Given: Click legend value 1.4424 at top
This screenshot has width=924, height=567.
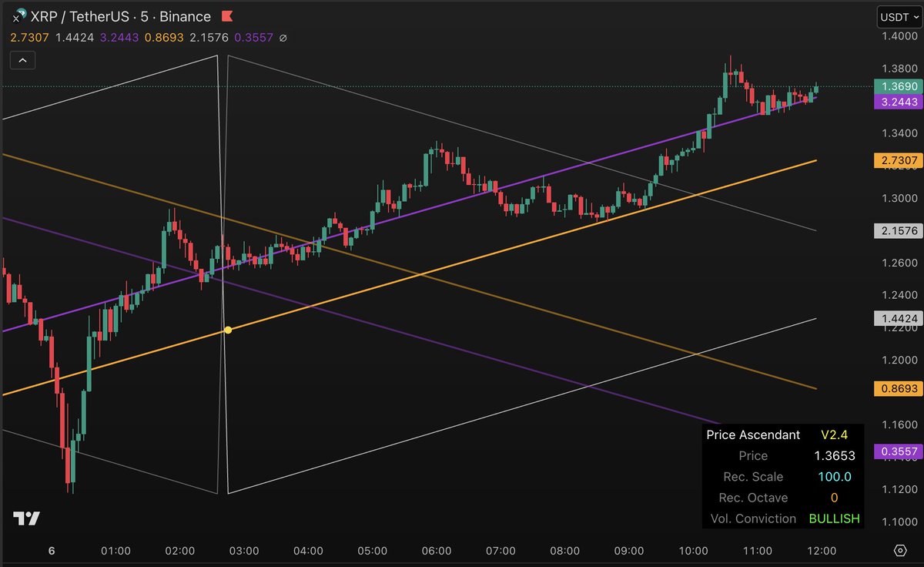Looking at the screenshot, I should pos(73,37).
